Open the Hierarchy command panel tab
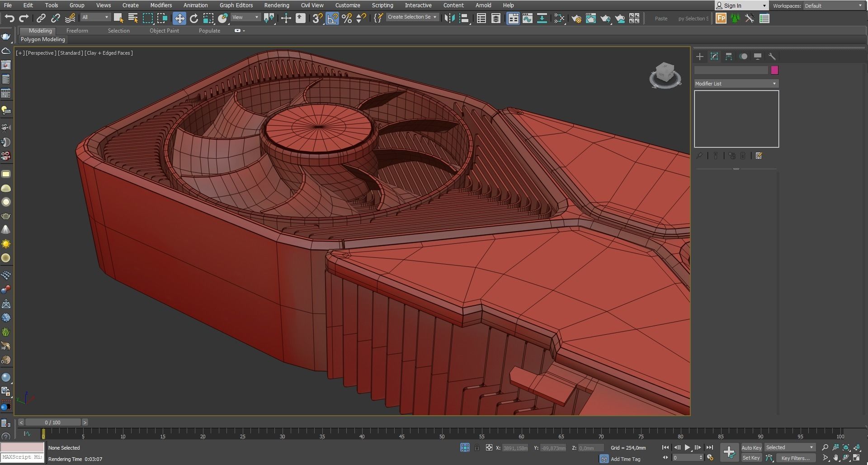 point(729,57)
